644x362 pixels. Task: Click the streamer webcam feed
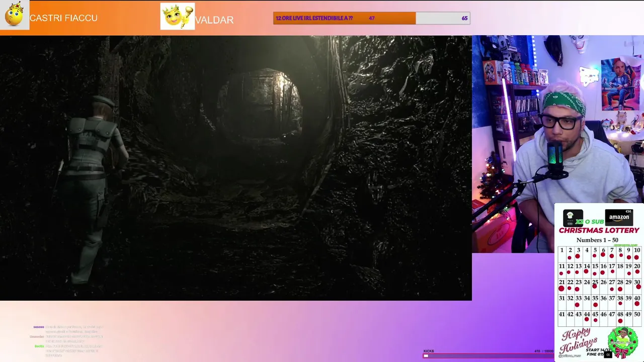pos(558,144)
